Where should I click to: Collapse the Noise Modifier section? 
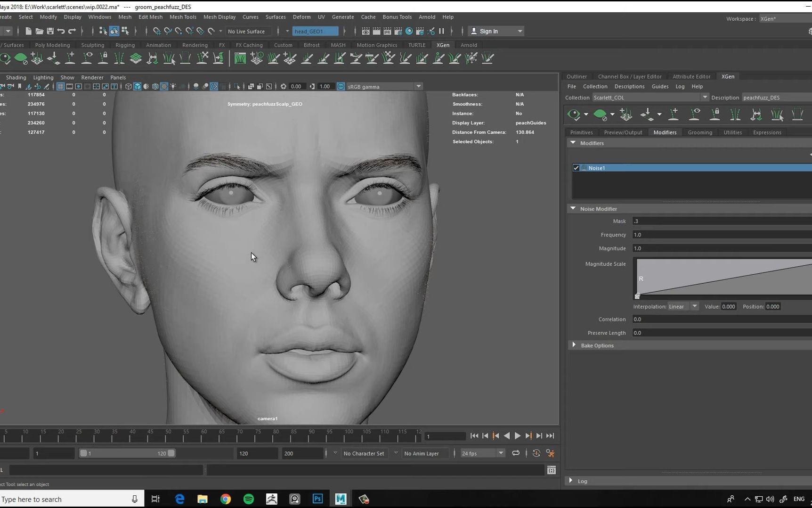pyautogui.click(x=573, y=208)
